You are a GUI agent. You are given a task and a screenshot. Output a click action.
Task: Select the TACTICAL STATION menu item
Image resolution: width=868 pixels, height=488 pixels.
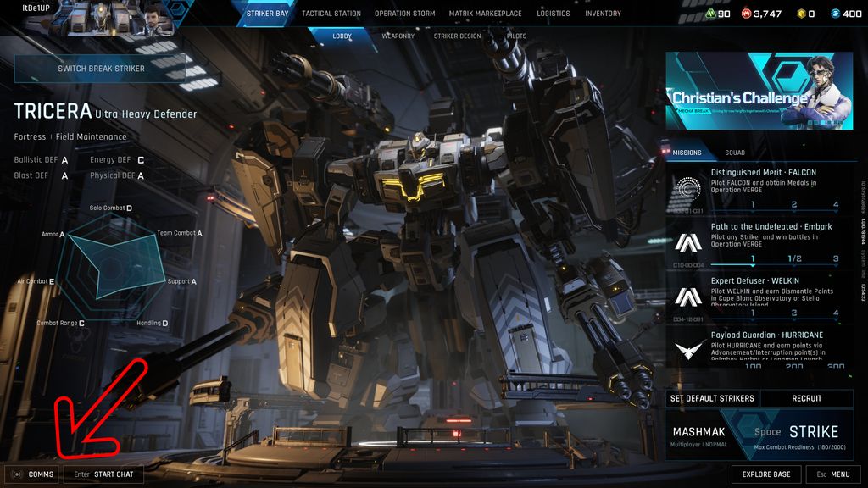(x=331, y=13)
